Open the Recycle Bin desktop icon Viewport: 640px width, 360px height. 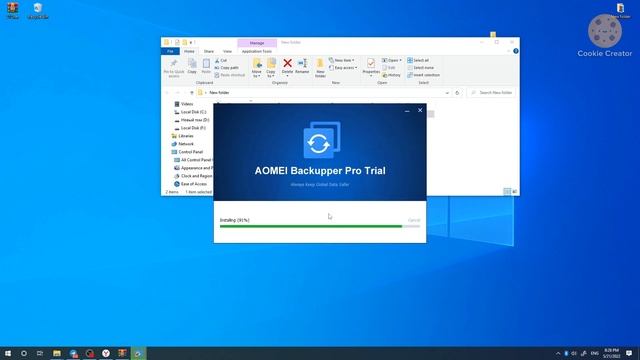(38, 11)
